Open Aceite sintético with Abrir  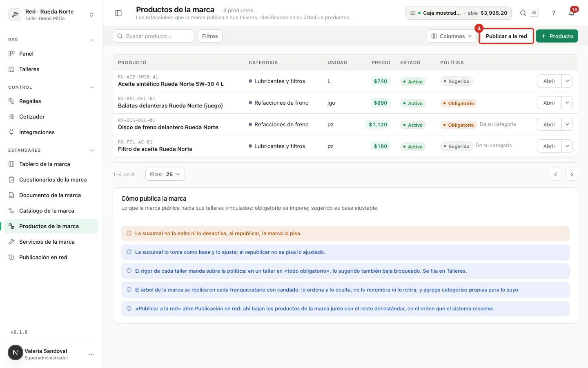click(549, 81)
